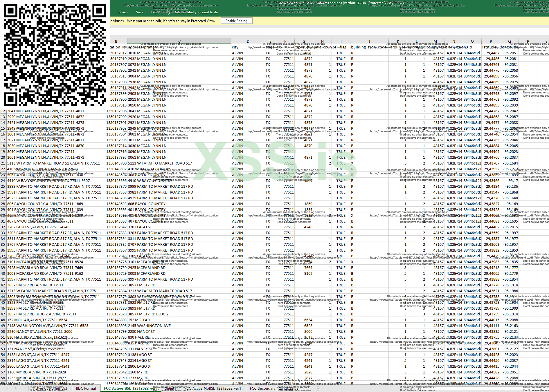This screenshot has height=392, width=549.
Task: Select row 12 header
Action: click(3, 111)
